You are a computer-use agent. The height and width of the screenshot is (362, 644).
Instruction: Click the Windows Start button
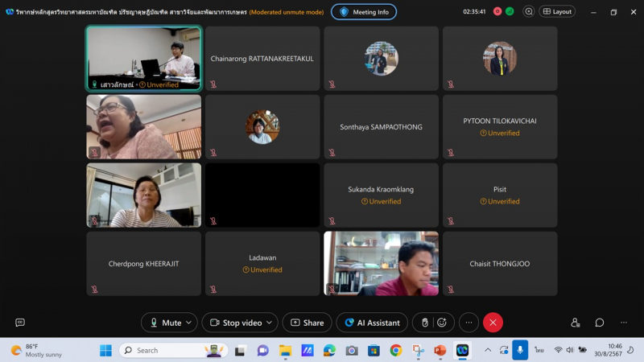(x=105, y=351)
